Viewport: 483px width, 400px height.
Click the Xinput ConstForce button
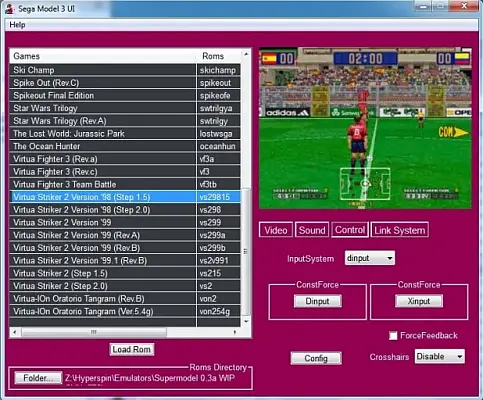[419, 301]
